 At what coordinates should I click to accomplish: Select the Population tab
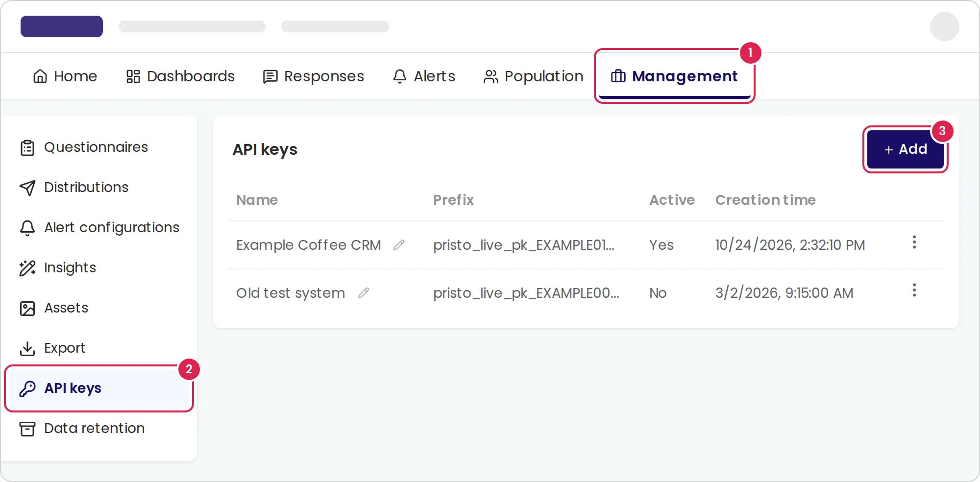533,76
